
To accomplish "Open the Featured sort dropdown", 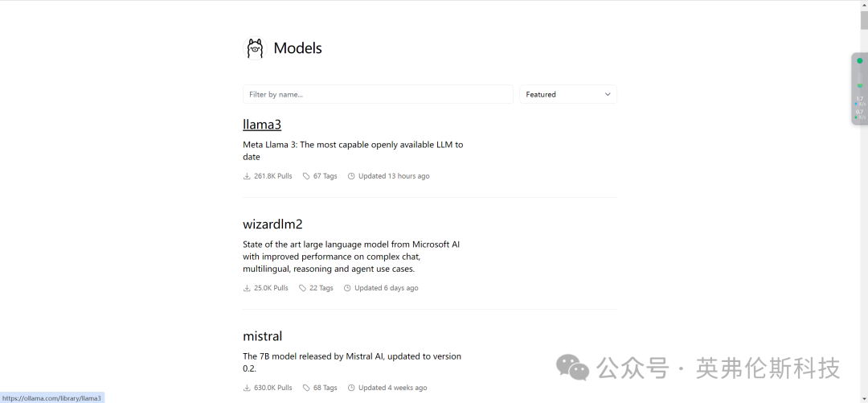I will (568, 94).
